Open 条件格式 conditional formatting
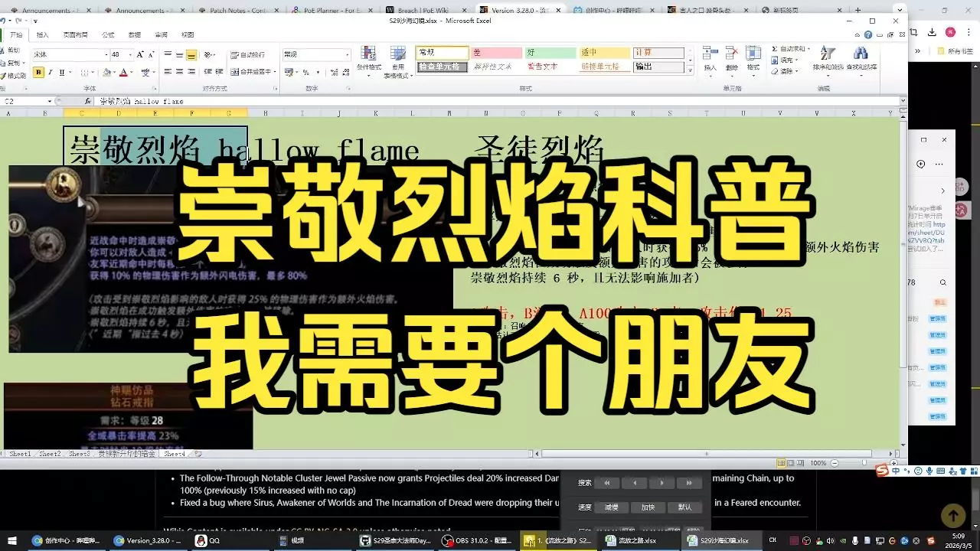The height and width of the screenshot is (551, 980). 369,61
